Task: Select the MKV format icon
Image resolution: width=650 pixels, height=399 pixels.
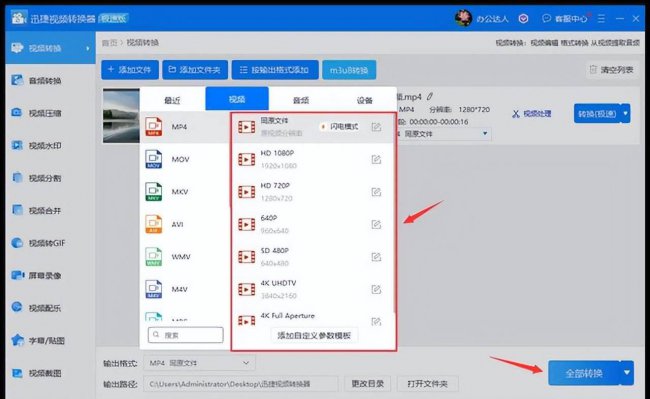Action: 153,191
